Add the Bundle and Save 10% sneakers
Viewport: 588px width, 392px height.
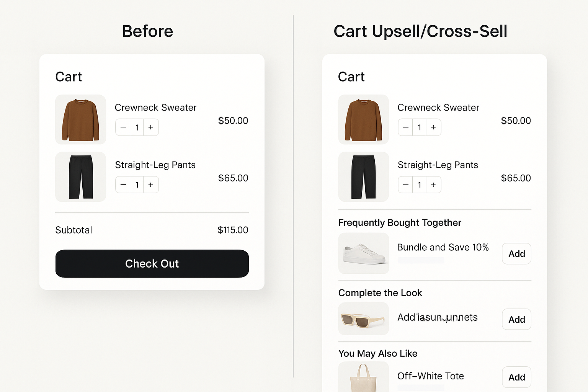[516, 254]
